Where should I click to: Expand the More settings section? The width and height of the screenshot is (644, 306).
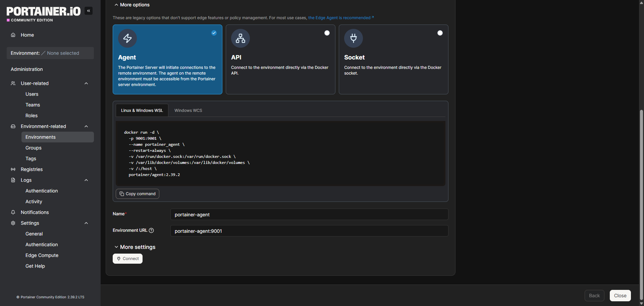tap(135, 247)
